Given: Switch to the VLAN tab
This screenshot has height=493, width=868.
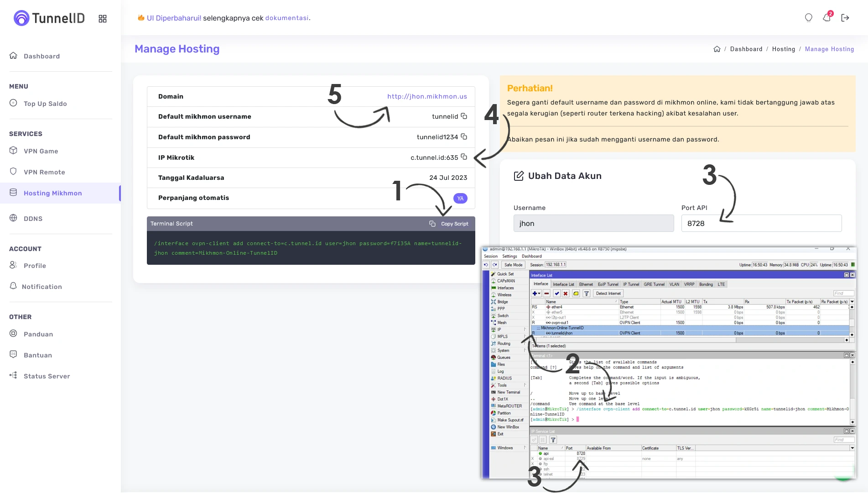Looking at the screenshot, I should pyautogui.click(x=674, y=284).
